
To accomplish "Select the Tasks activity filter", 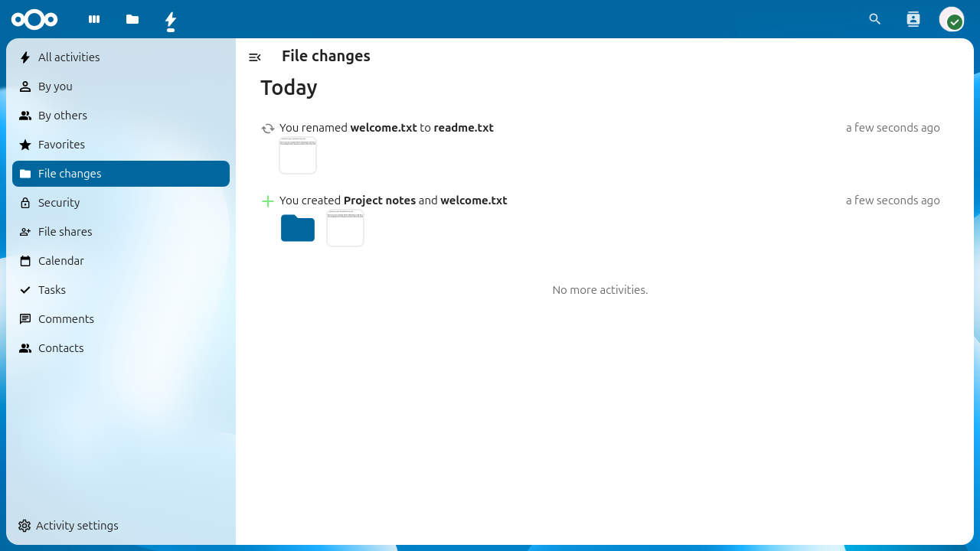I will pos(52,289).
